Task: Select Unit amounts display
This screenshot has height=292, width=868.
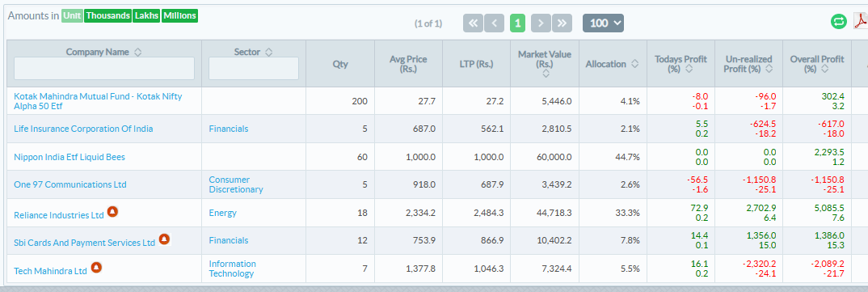Action: [72, 15]
